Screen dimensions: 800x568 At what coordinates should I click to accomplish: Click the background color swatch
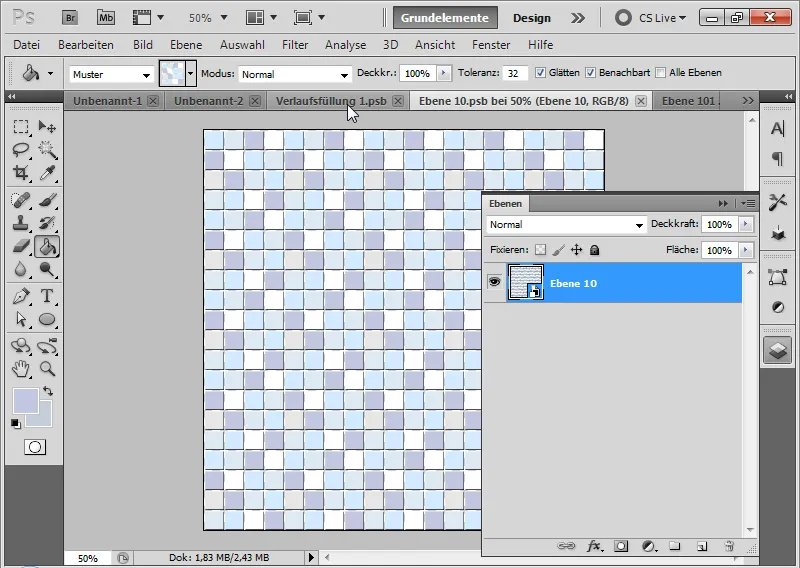point(45,420)
